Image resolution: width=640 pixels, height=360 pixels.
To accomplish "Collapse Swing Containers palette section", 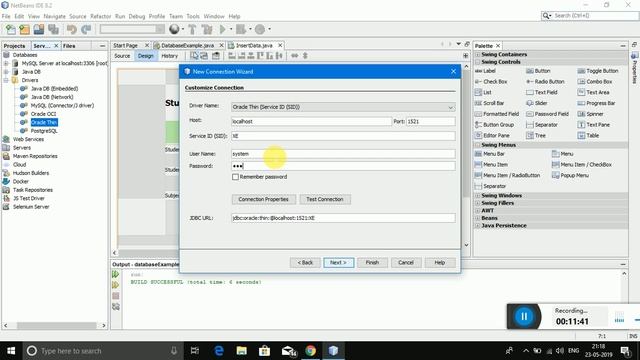I will [x=478, y=54].
